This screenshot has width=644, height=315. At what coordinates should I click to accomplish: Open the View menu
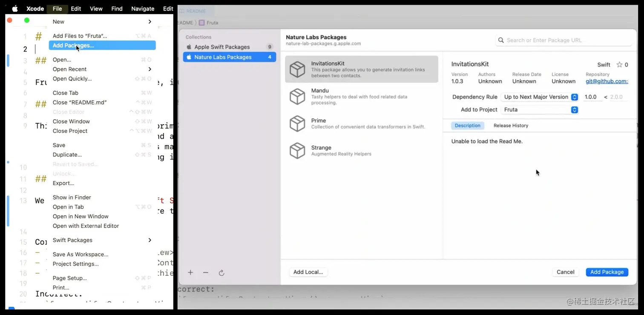(96, 9)
